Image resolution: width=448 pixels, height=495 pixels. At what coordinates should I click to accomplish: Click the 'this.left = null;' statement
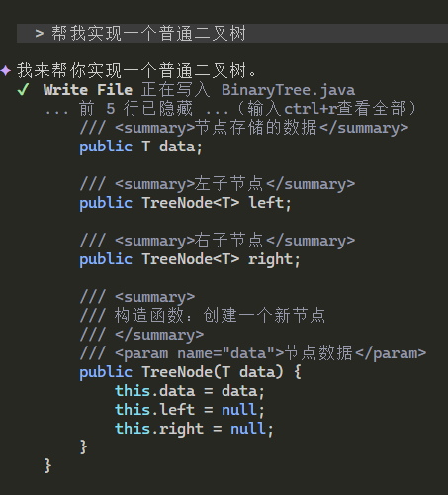[x=190, y=410]
